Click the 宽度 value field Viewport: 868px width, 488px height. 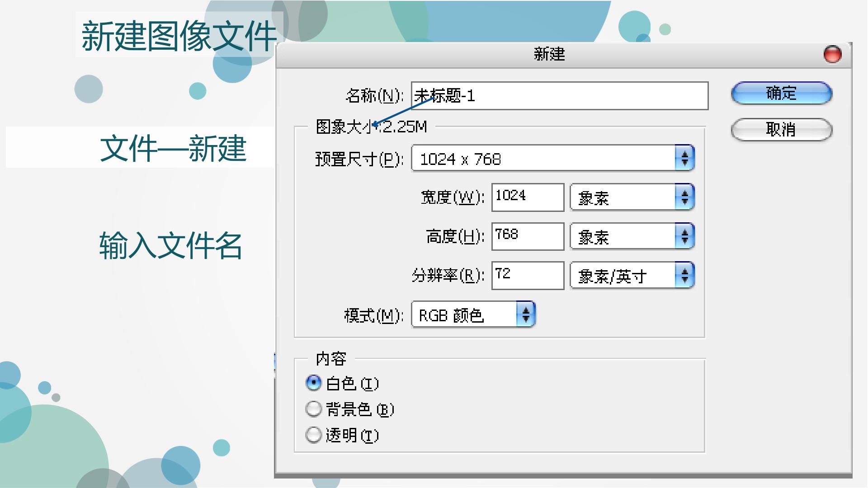coord(528,197)
